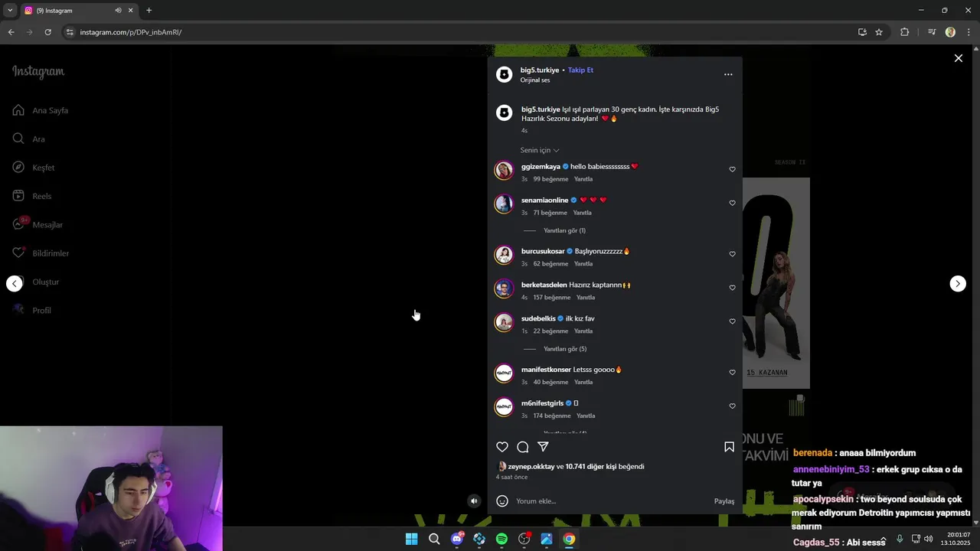The image size is (980, 551).
Task: Bookmark this page star icon
Action: click(879, 32)
